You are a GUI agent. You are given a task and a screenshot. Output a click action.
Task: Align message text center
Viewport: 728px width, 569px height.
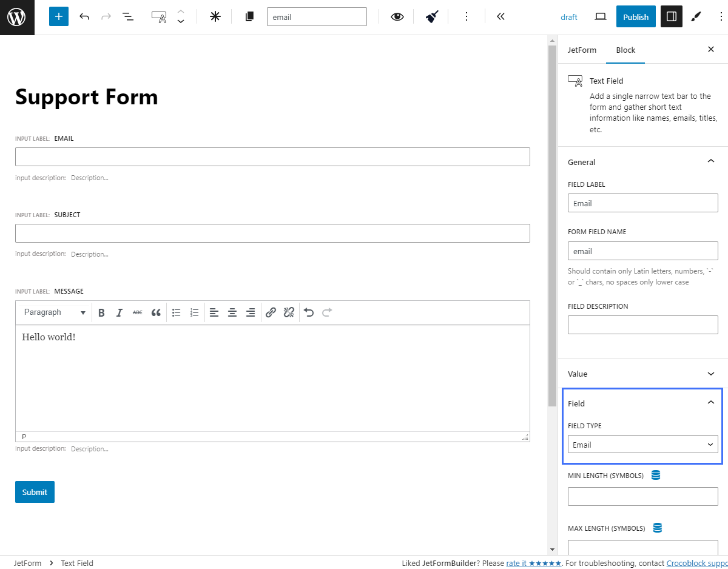tap(232, 312)
